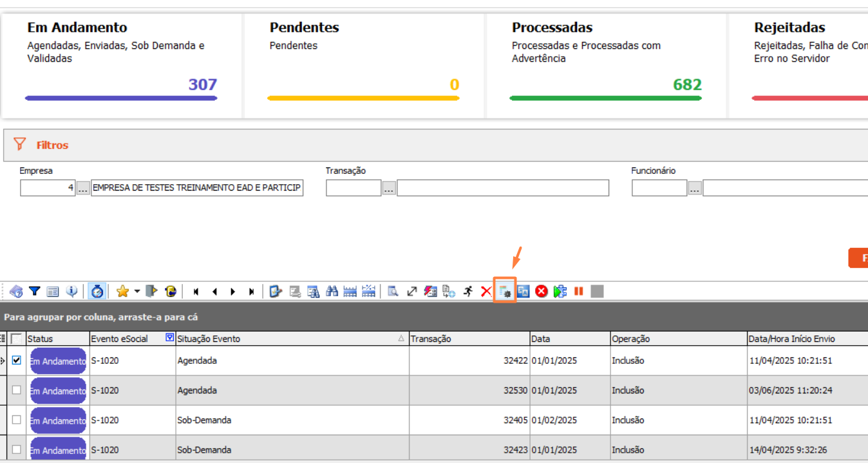Click the binoculars search icon
The height and width of the screenshot is (463, 868).
332,292
